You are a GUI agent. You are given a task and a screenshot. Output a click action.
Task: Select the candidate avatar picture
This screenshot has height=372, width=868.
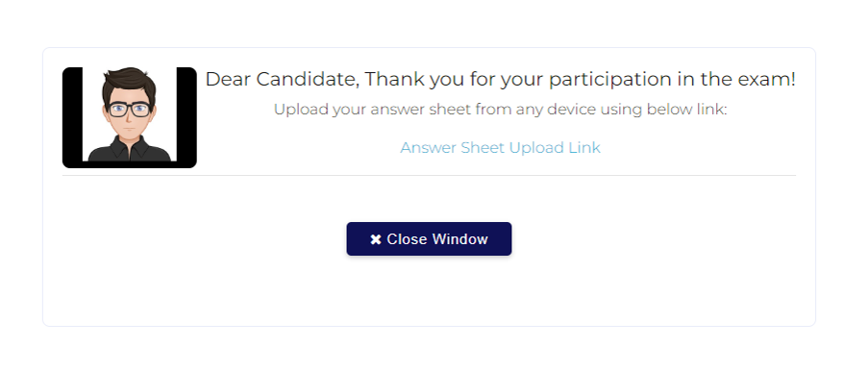[x=130, y=117]
